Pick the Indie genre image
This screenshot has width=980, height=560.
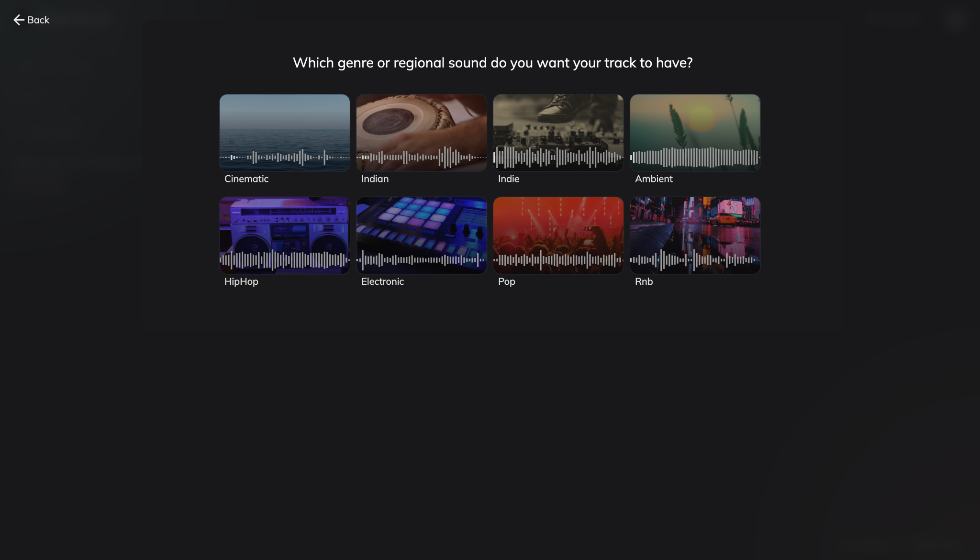click(x=558, y=133)
